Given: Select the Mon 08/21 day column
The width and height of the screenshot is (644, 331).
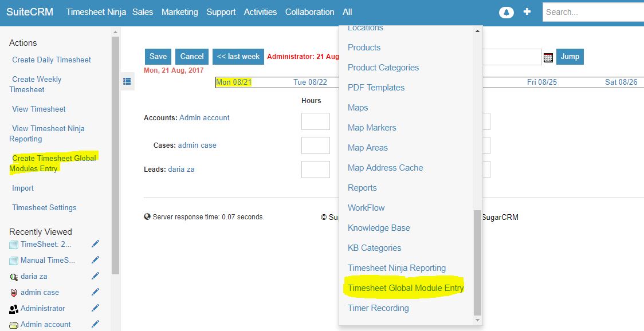Looking at the screenshot, I should coord(234,82).
